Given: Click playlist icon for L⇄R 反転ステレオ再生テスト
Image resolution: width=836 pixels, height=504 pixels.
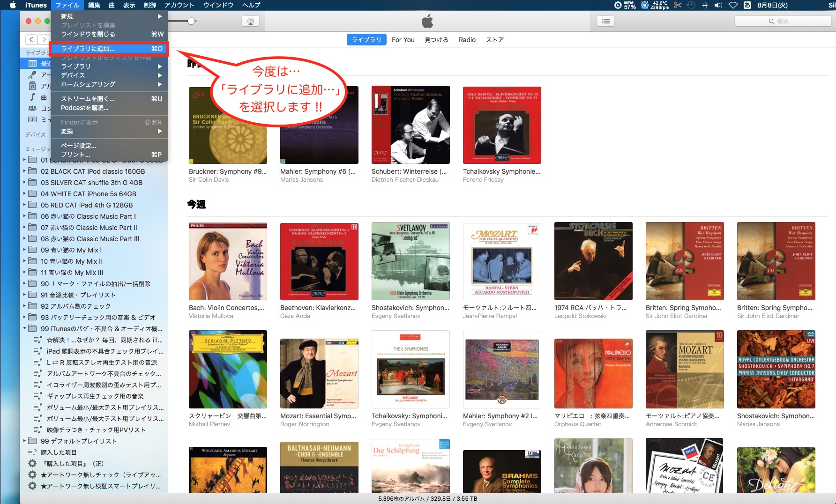Looking at the screenshot, I should (x=38, y=363).
